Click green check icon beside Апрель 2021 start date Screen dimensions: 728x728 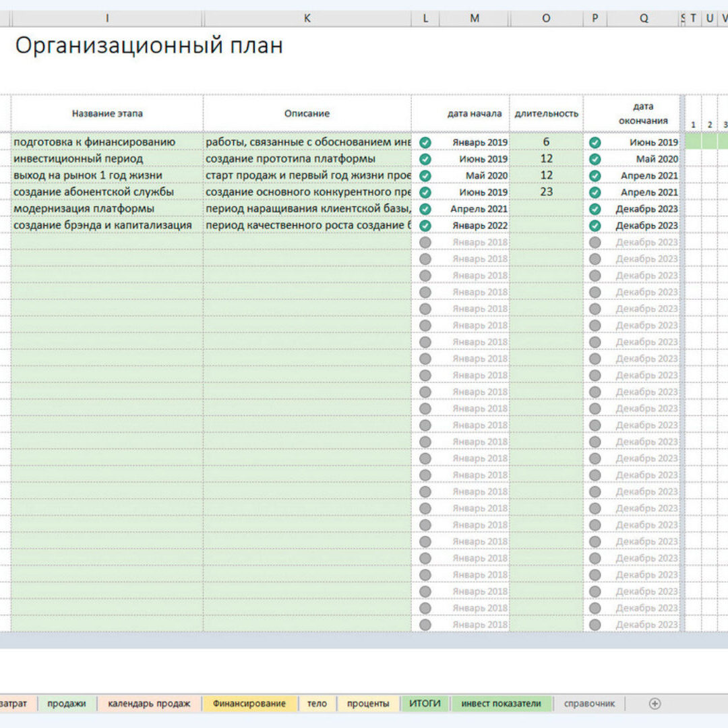click(425, 209)
